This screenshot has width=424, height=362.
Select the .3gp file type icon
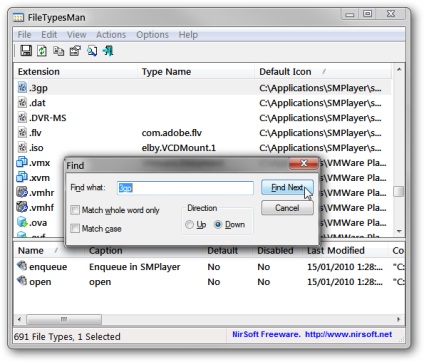tap(22, 88)
